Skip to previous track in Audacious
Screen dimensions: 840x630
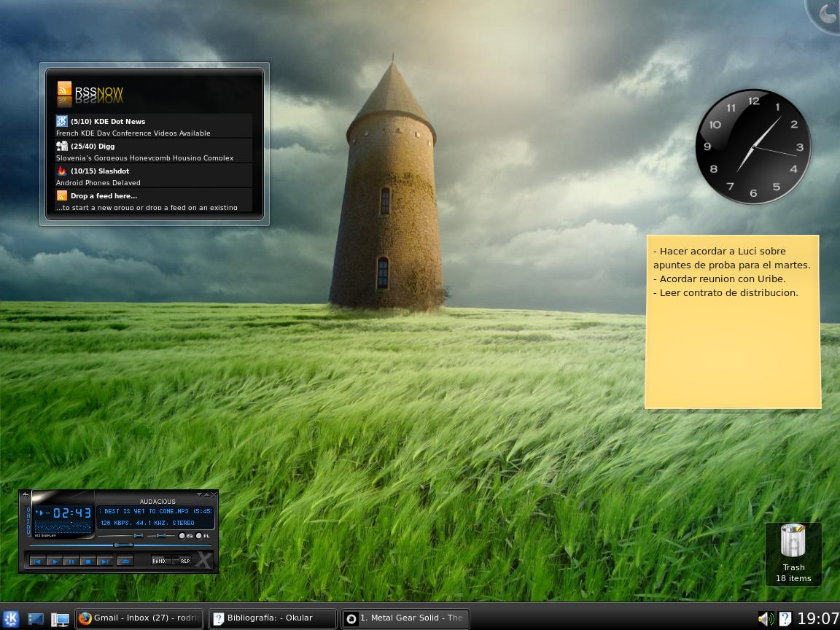tap(37, 561)
